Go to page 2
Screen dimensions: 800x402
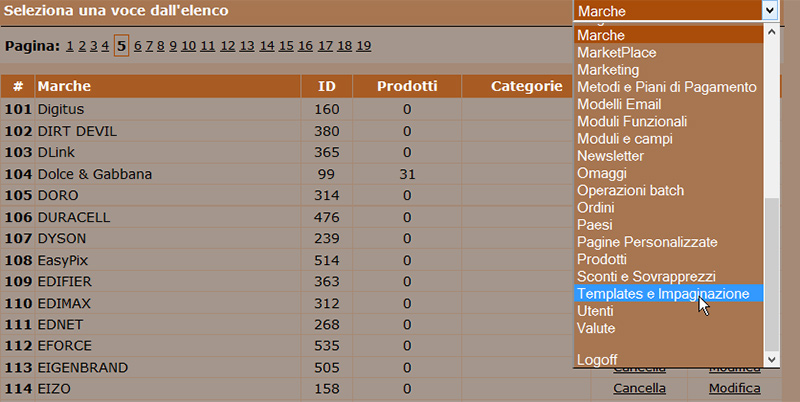pyautogui.click(x=82, y=46)
